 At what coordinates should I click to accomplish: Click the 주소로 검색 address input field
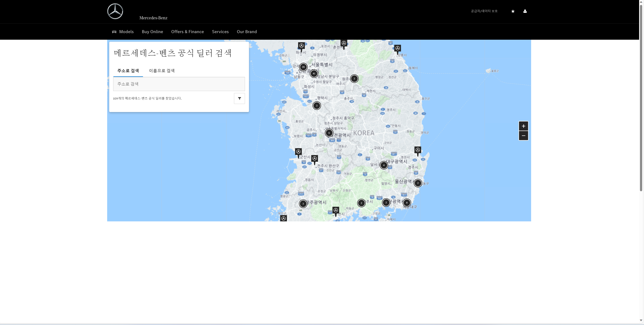pyautogui.click(x=179, y=84)
